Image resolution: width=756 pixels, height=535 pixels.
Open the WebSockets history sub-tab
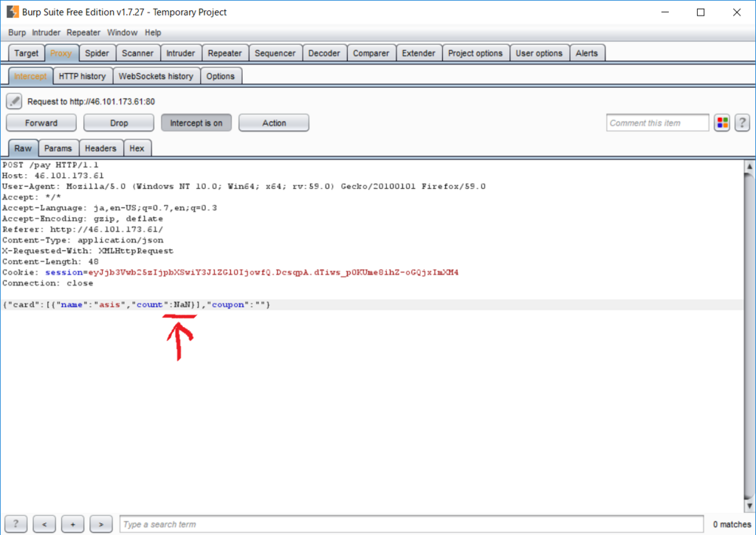click(x=156, y=76)
